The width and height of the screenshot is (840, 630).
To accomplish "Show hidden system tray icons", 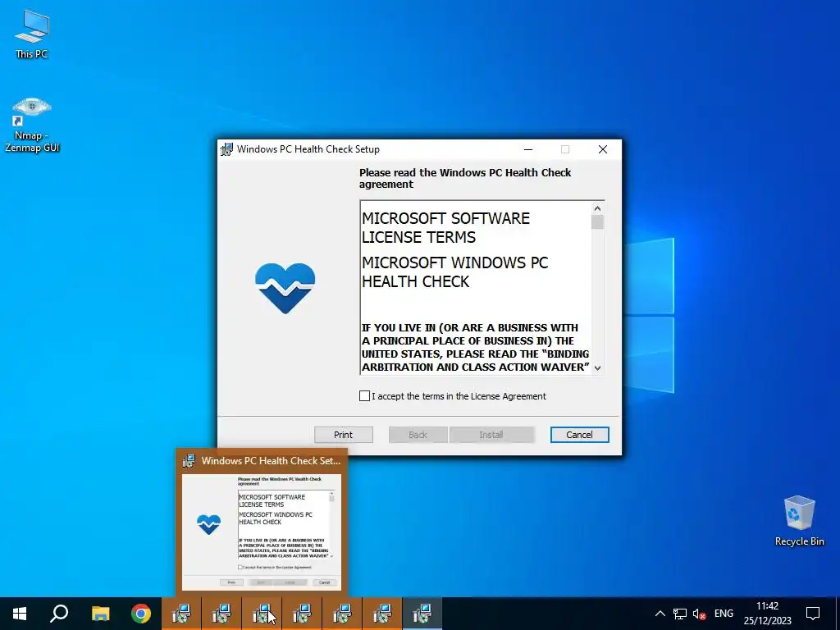I will [660, 614].
